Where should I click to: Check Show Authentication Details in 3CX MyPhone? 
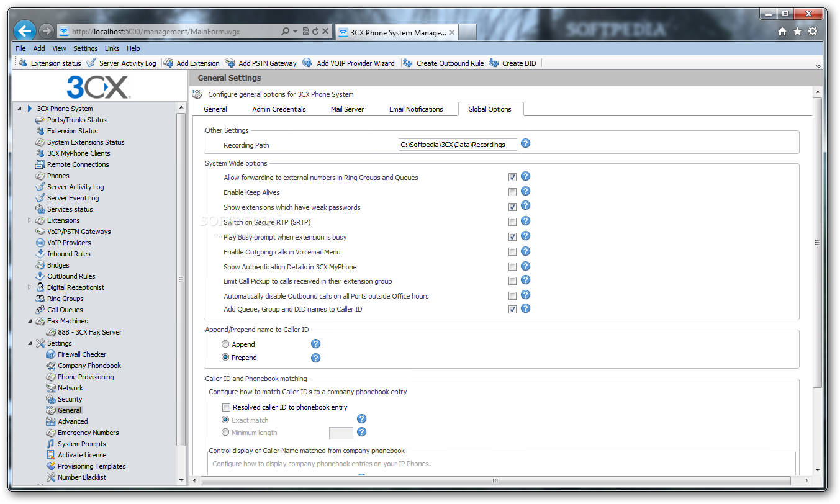click(512, 267)
